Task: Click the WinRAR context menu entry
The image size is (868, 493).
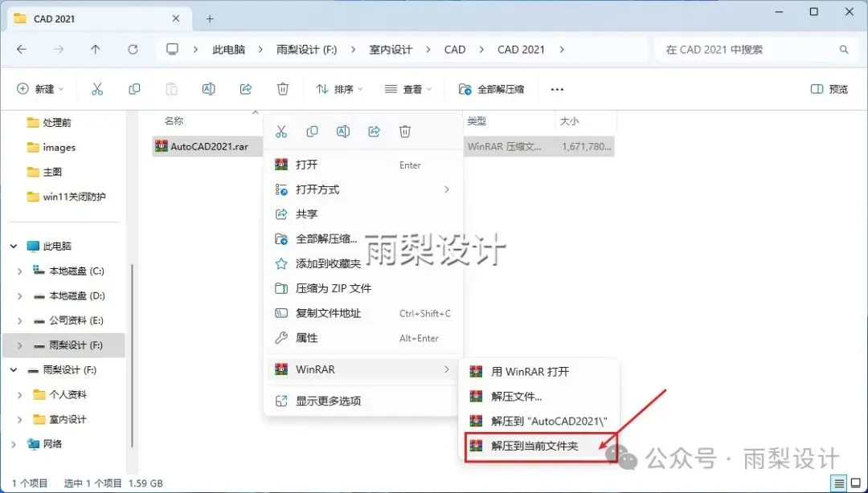Action: 363,369
